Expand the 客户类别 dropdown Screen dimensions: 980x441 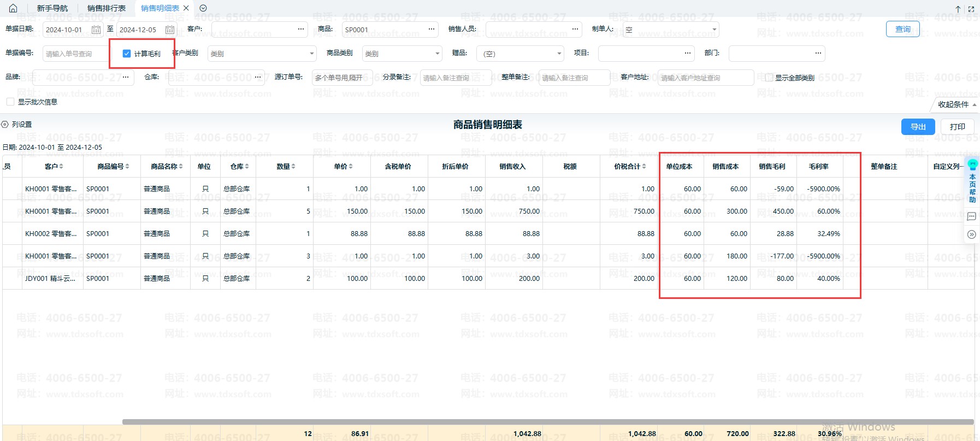click(312, 54)
